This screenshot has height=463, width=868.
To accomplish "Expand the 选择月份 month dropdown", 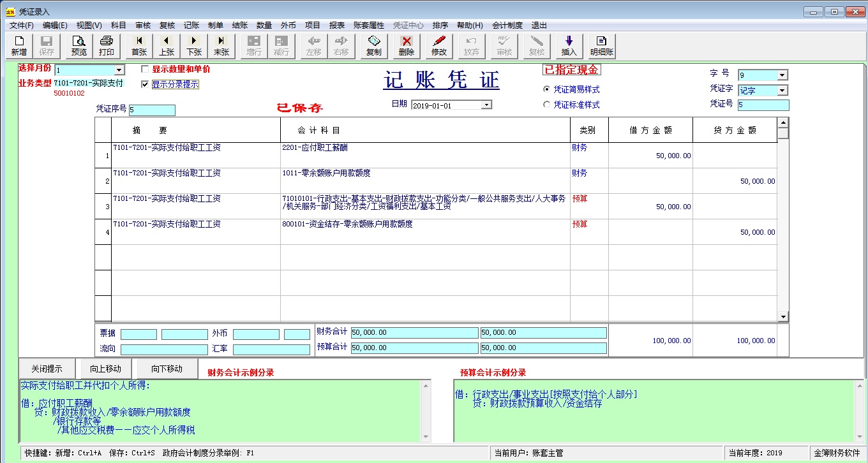I will point(119,70).
